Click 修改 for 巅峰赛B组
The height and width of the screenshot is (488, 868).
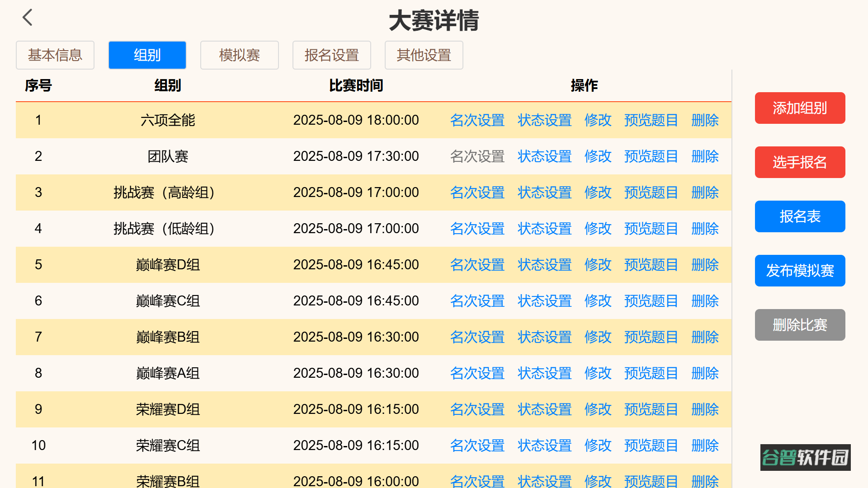click(x=598, y=337)
